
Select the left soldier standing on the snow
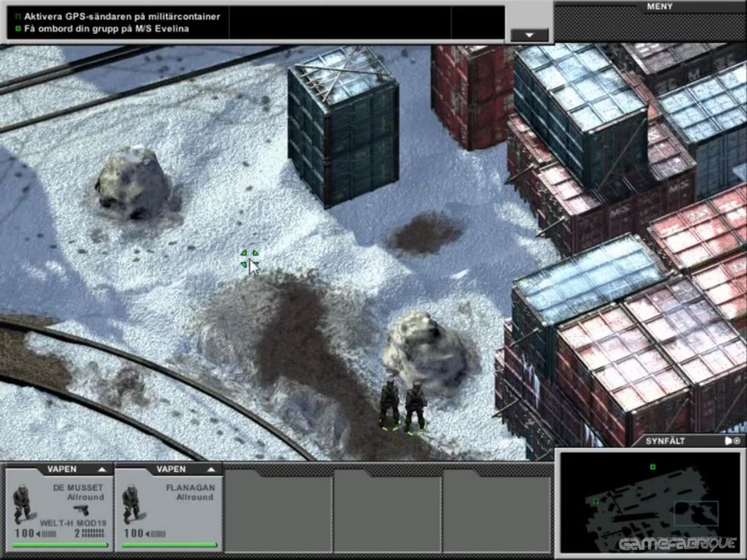(390, 403)
